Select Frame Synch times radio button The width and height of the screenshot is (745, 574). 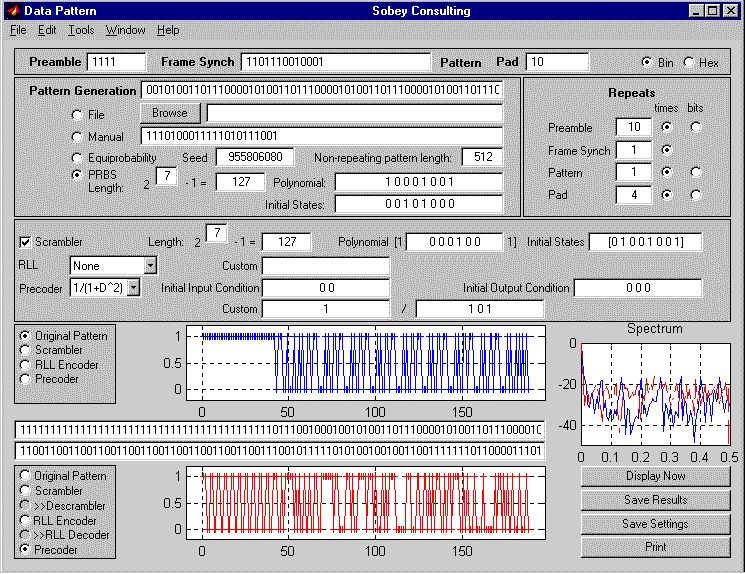[667, 150]
